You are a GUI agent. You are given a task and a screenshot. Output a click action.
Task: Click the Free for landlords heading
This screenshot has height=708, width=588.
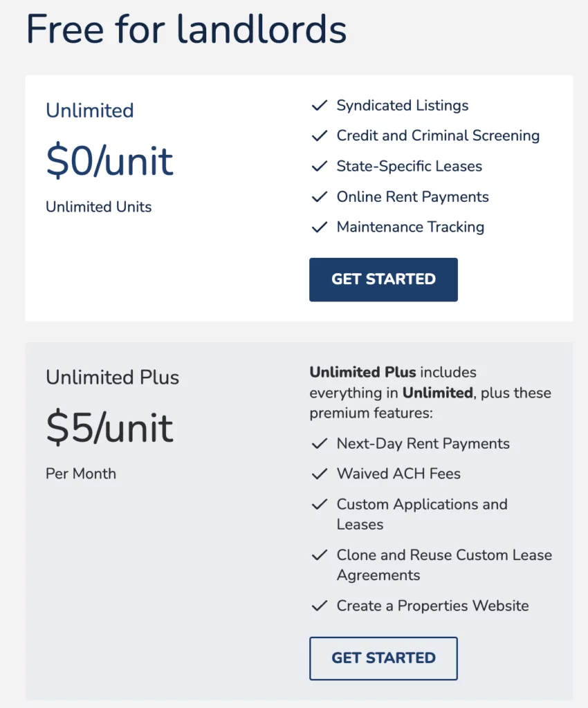[187, 29]
